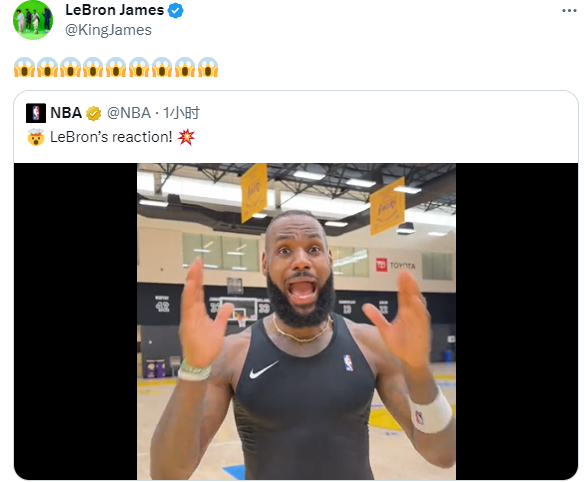
Task: Play the embedded NBA video
Action: pyautogui.click(x=296, y=322)
